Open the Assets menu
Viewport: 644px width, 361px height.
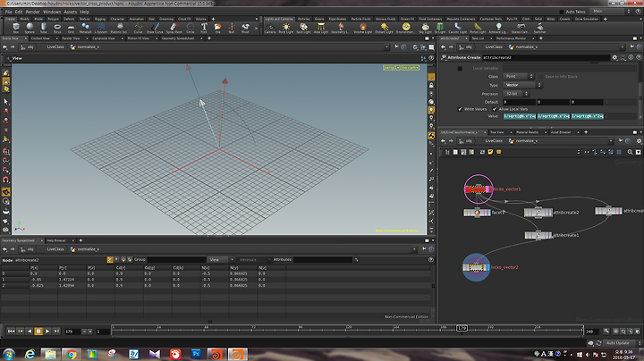point(71,12)
